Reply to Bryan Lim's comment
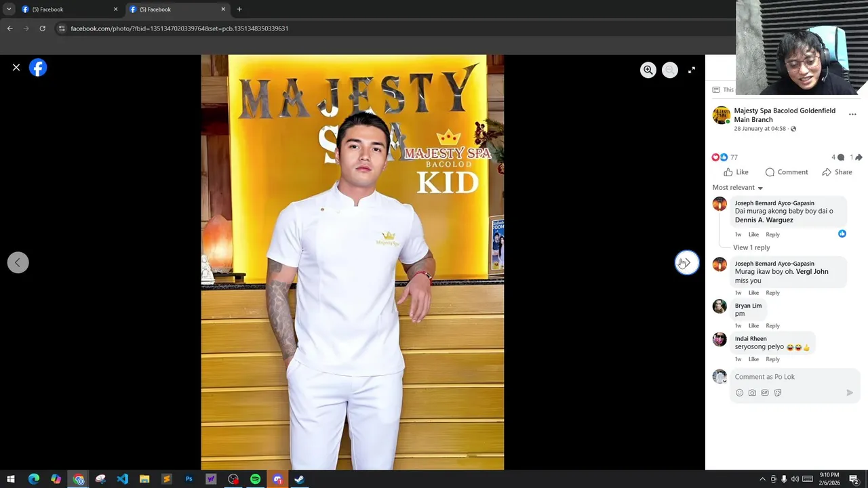This screenshot has height=488, width=868. pos(772,326)
